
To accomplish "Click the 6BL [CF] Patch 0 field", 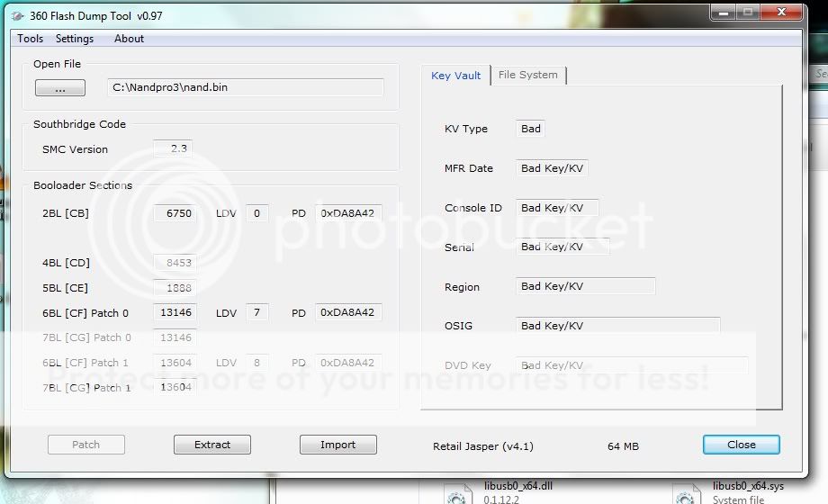I will [x=174, y=313].
